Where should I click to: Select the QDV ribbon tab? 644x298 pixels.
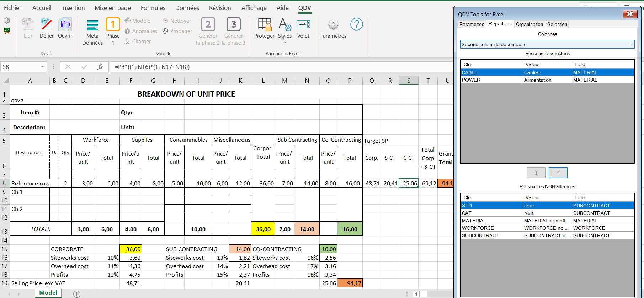click(305, 8)
